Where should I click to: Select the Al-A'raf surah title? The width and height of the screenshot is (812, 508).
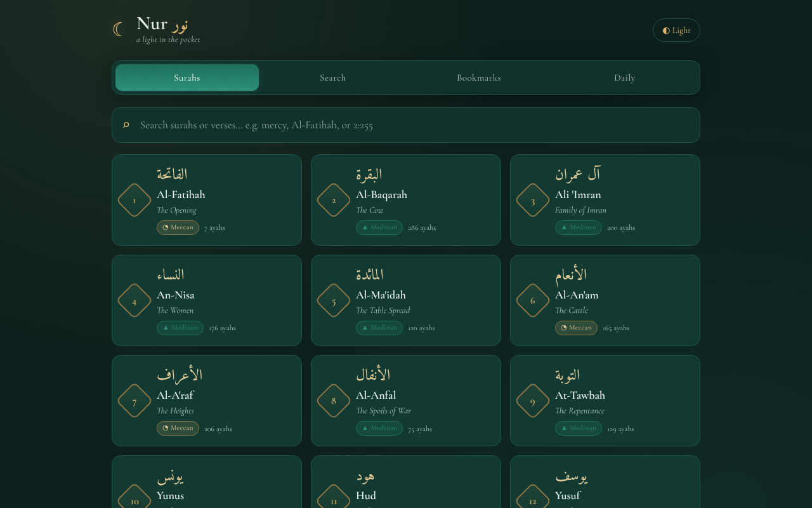point(175,395)
